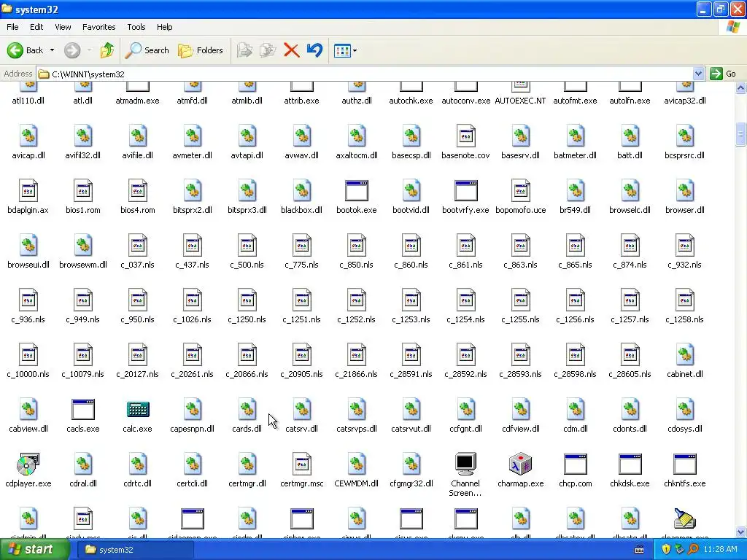Click the Folders toolbar button

pos(201,50)
